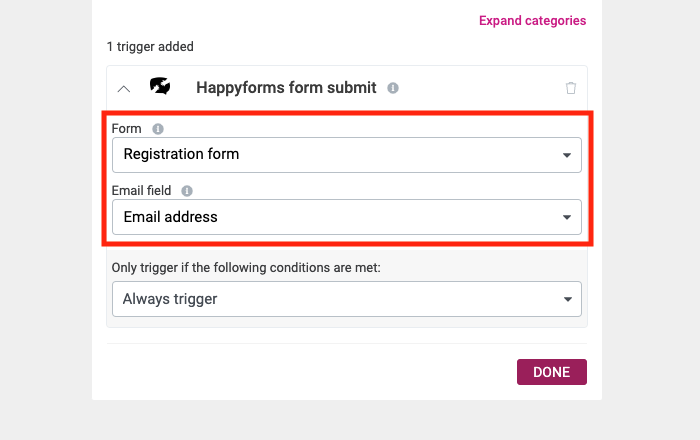
Task: Click the Email field label
Action: (141, 191)
